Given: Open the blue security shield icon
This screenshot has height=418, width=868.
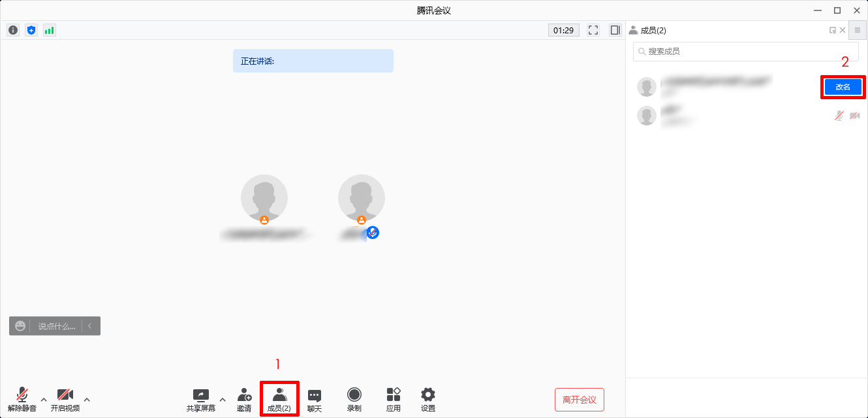Looking at the screenshot, I should click(x=31, y=30).
